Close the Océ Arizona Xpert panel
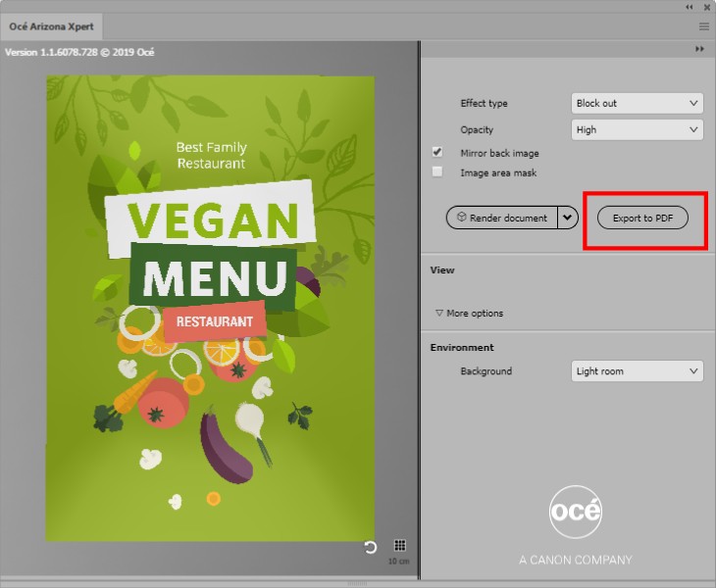The height and width of the screenshot is (588, 716). click(x=706, y=7)
